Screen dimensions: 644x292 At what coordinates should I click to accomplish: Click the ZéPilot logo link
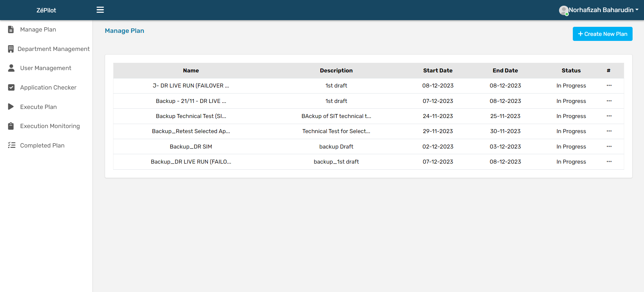click(46, 10)
